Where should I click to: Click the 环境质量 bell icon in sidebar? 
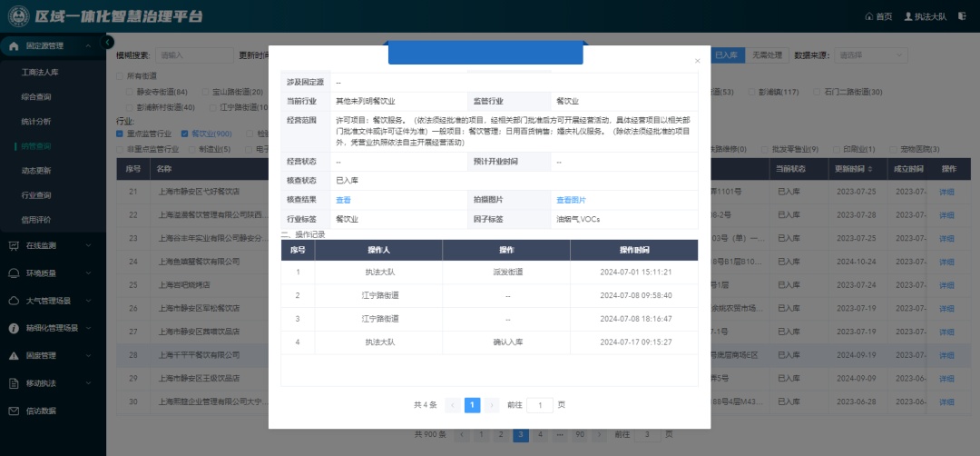pyautogui.click(x=15, y=273)
